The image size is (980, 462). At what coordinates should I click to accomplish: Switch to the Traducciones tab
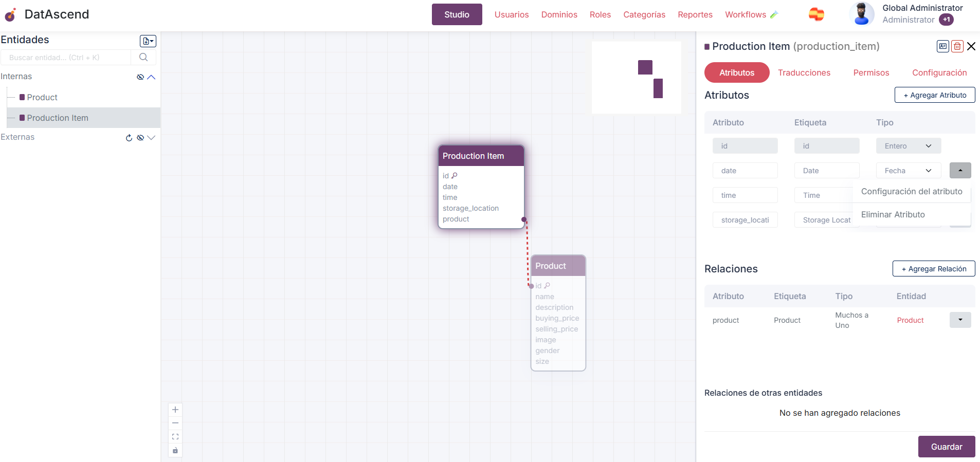804,72
